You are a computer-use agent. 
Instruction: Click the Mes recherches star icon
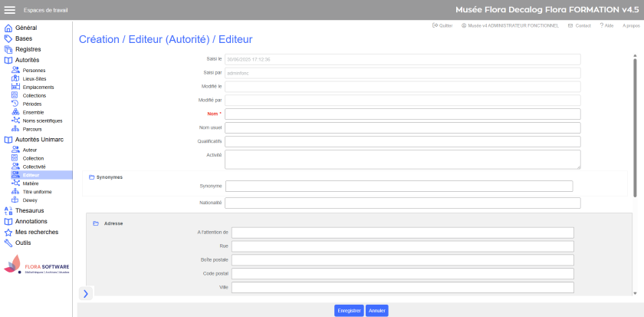coord(8,232)
